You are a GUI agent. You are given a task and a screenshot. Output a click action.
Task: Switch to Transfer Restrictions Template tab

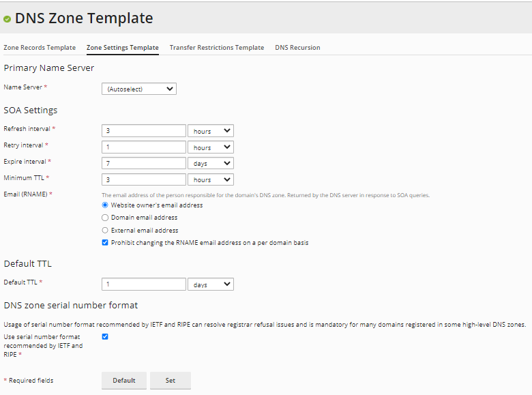point(217,48)
